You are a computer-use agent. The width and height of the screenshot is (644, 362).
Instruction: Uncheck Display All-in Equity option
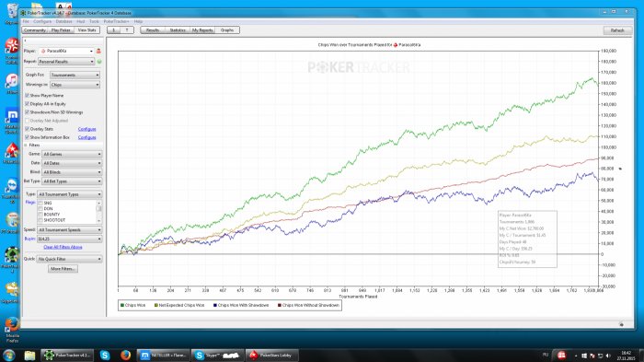(27, 104)
